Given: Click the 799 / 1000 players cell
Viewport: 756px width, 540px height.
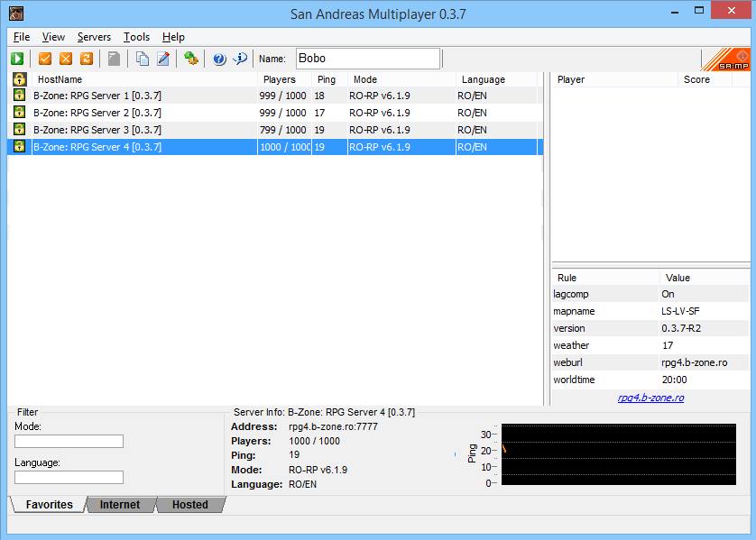Looking at the screenshot, I should click(x=283, y=130).
